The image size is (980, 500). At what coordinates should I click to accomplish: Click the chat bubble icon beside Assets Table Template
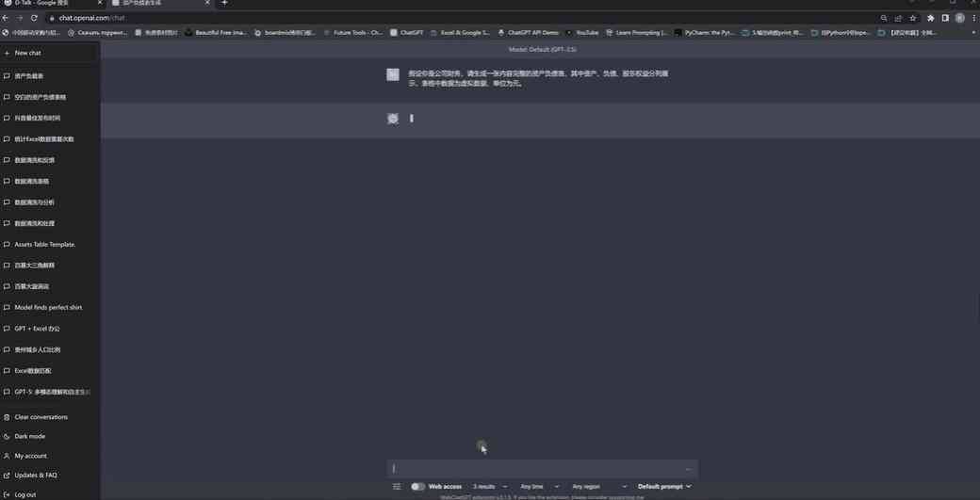pos(7,244)
